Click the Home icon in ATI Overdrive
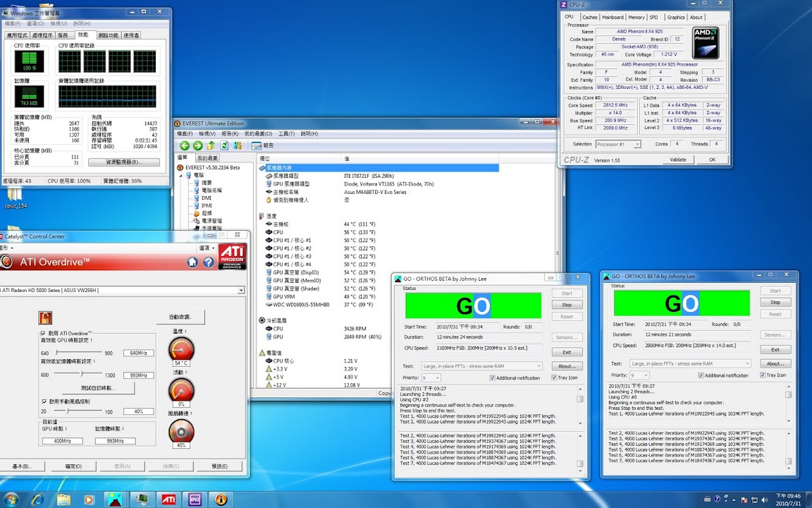This screenshot has width=812, height=508. (x=192, y=262)
